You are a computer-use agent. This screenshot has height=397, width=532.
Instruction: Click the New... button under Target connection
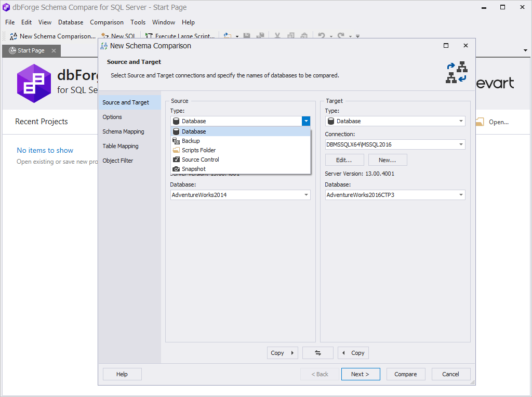pos(388,160)
